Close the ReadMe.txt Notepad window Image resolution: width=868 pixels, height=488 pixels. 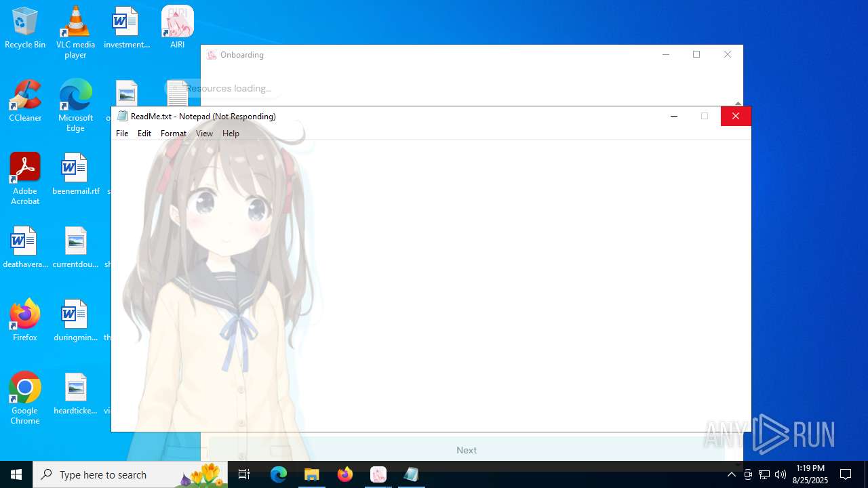pyautogui.click(x=736, y=117)
